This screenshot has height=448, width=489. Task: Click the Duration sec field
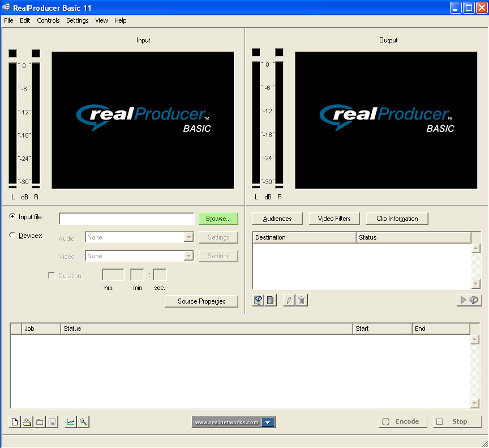point(160,275)
